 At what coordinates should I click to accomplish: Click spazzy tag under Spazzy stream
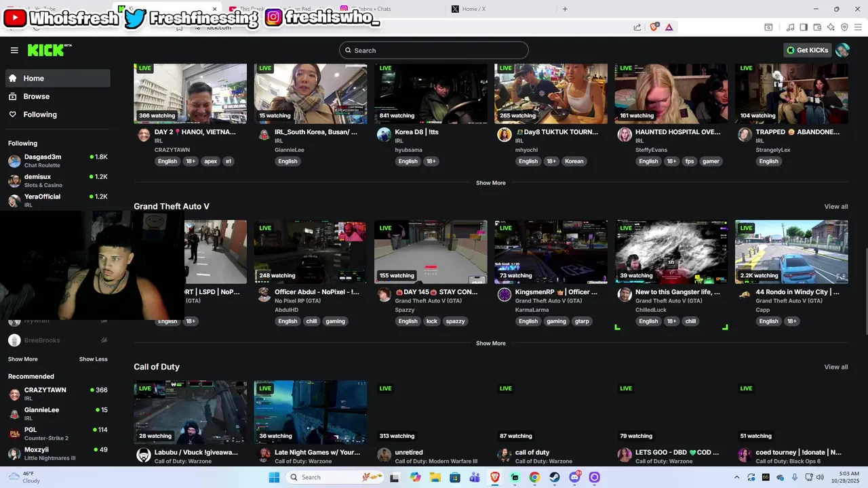pyautogui.click(x=455, y=321)
